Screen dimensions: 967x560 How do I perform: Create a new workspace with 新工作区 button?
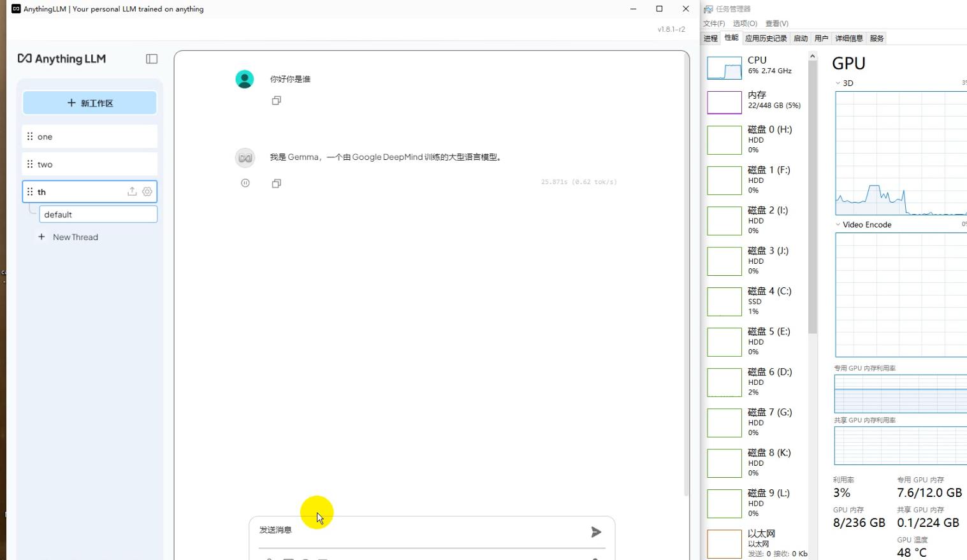pyautogui.click(x=90, y=103)
